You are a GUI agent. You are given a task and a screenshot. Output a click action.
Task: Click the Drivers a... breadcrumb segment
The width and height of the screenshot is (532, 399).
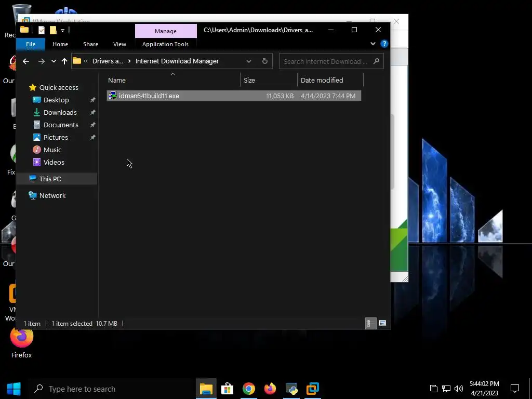(x=108, y=61)
